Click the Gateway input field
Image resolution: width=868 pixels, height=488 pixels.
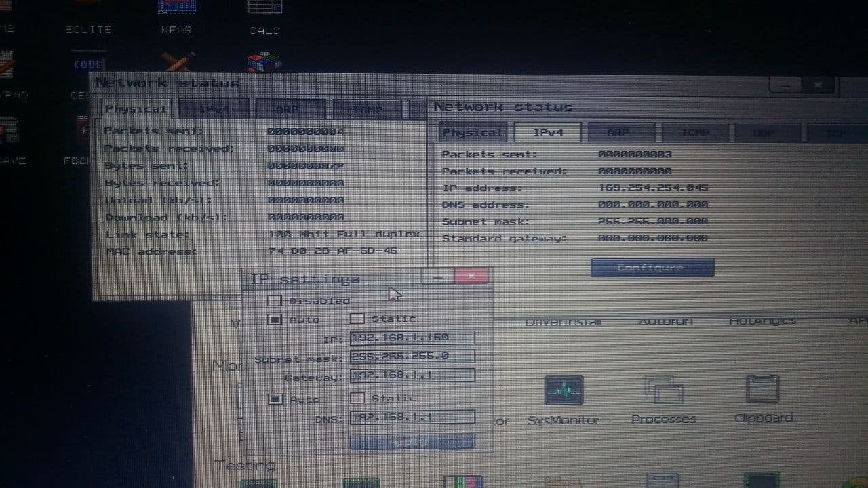pyautogui.click(x=412, y=375)
